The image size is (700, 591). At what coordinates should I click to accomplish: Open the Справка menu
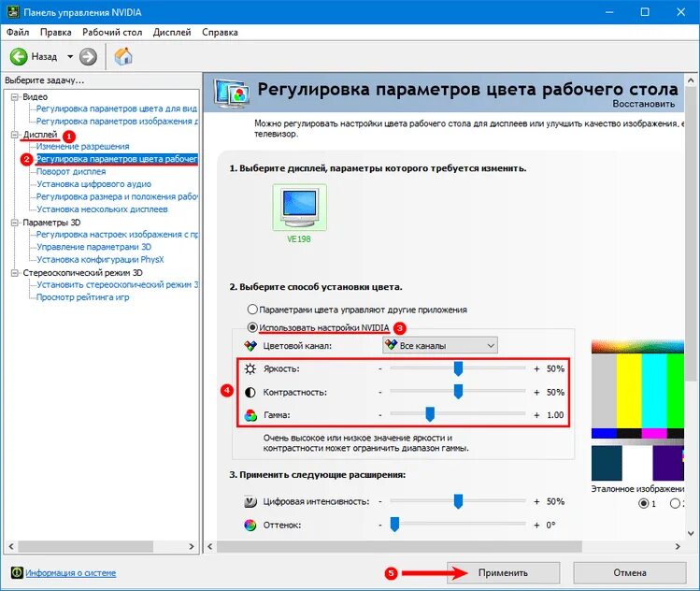point(220,32)
